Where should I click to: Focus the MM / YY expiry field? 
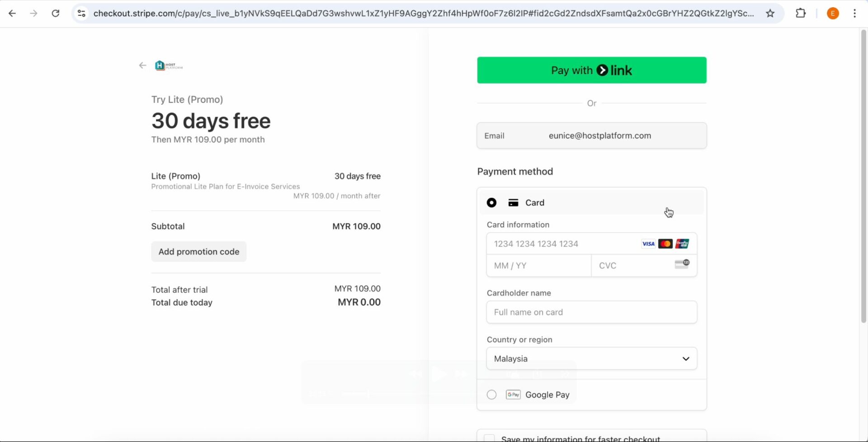[x=539, y=266]
